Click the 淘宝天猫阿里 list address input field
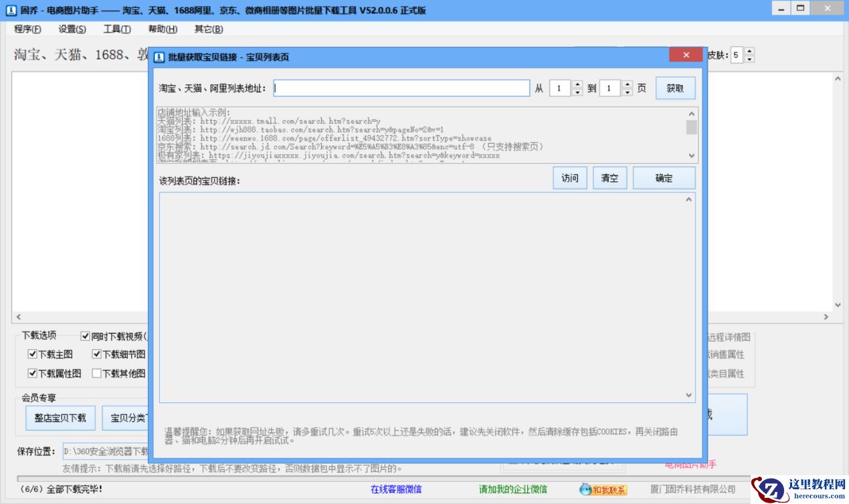This screenshot has width=849, height=504. [401, 88]
